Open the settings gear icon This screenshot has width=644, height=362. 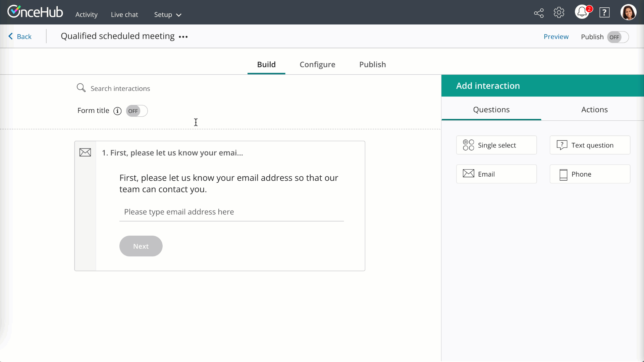[559, 13]
